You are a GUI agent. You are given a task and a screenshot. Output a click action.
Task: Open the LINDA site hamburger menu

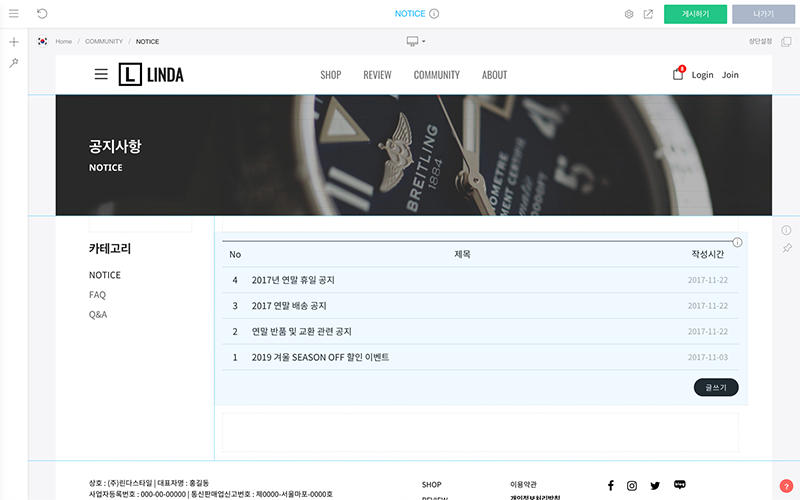pos(101,74)
